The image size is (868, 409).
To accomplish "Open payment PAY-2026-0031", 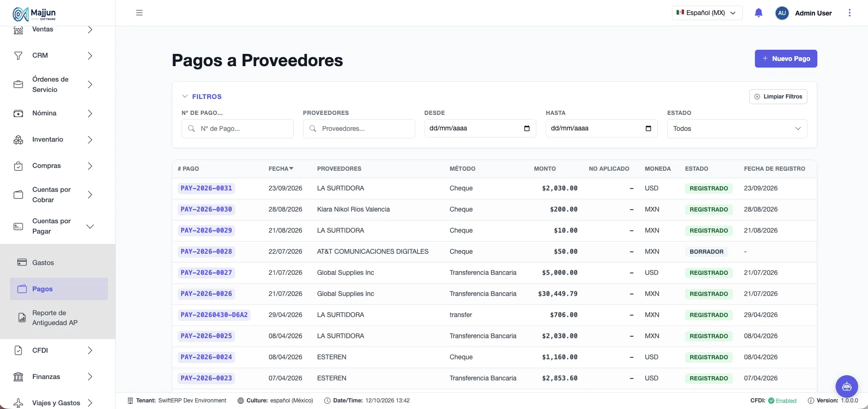I will pyautogui.click(x=206, y=188).
